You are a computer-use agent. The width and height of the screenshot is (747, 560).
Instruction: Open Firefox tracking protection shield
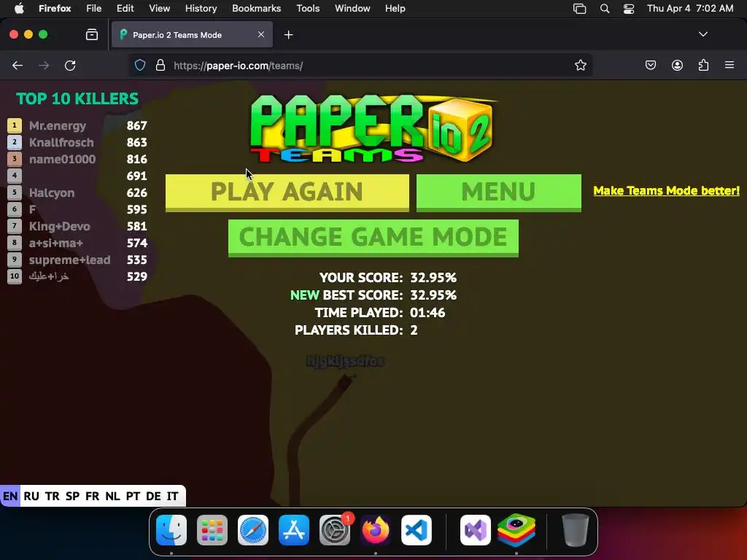pyautogui.click(x=140, y=65)
